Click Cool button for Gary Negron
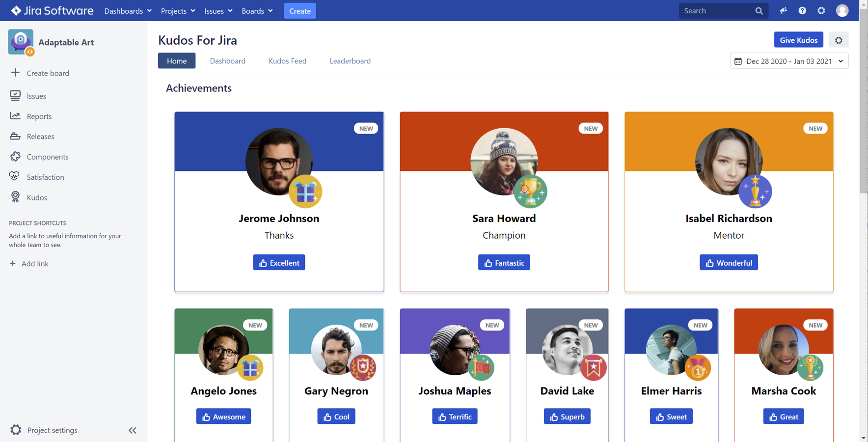The width and height of the screenshot is (868, 442). tap(336, 416)
